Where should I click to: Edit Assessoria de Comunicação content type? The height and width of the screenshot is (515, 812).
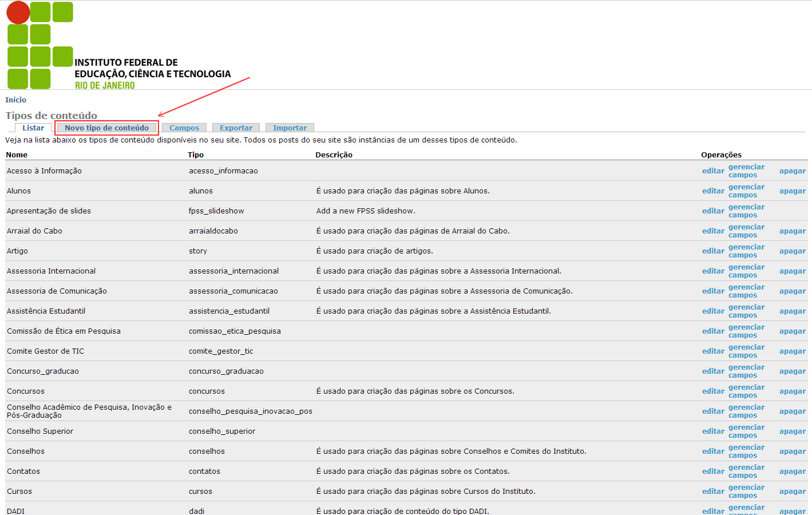tap(713, 291)
